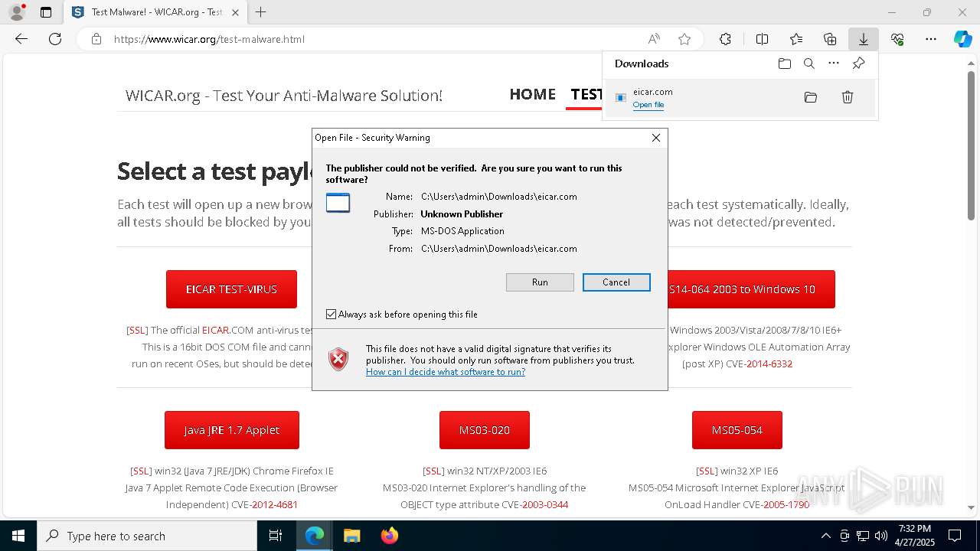Viewport: 980px width, 551px height.
Task: Open the Windows Start menu
Action: point(18,536)
